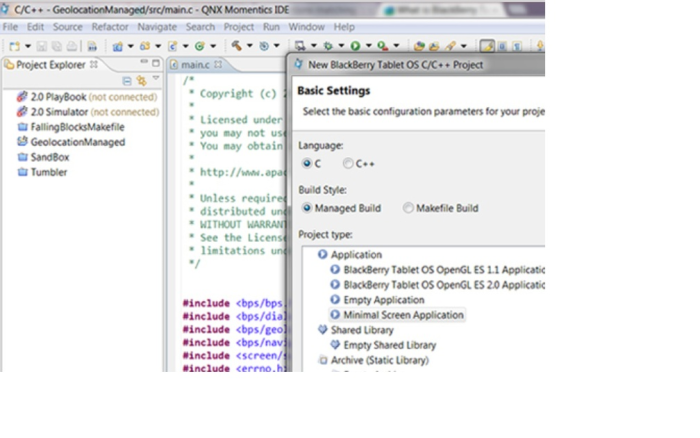
Task: Toggle Block Selection Mode icon
Action: [x=502, y=46]
